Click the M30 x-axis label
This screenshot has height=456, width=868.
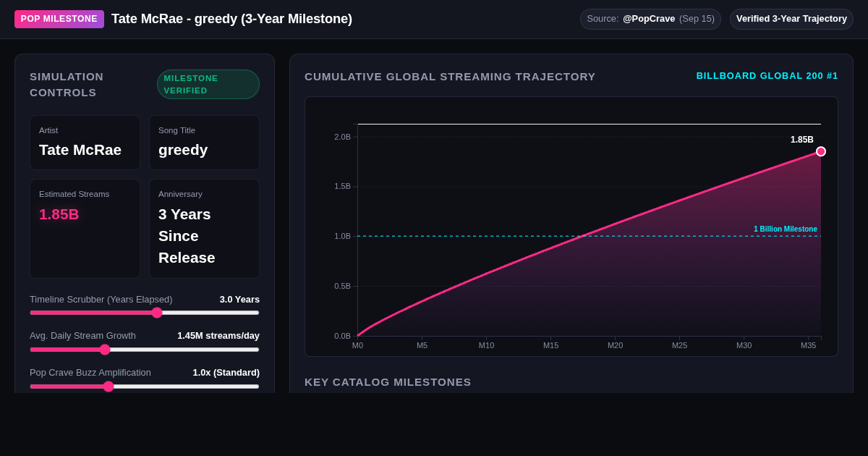(744, 345)
